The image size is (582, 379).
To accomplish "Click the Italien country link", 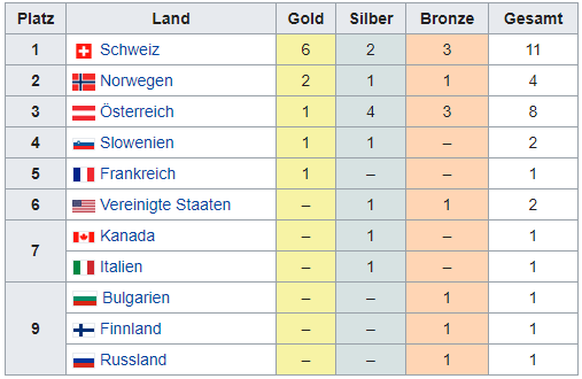I will (121, 267).
